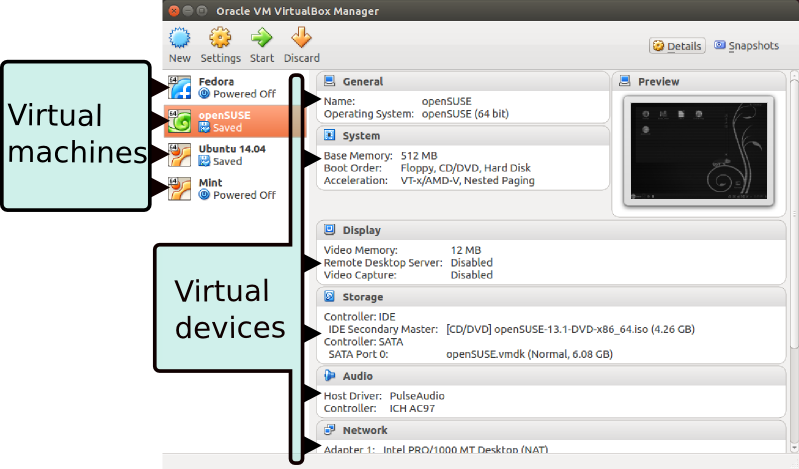Click the 'PulseAudio' host driver value
Screen dimensions: 799x469
point(417,396)
